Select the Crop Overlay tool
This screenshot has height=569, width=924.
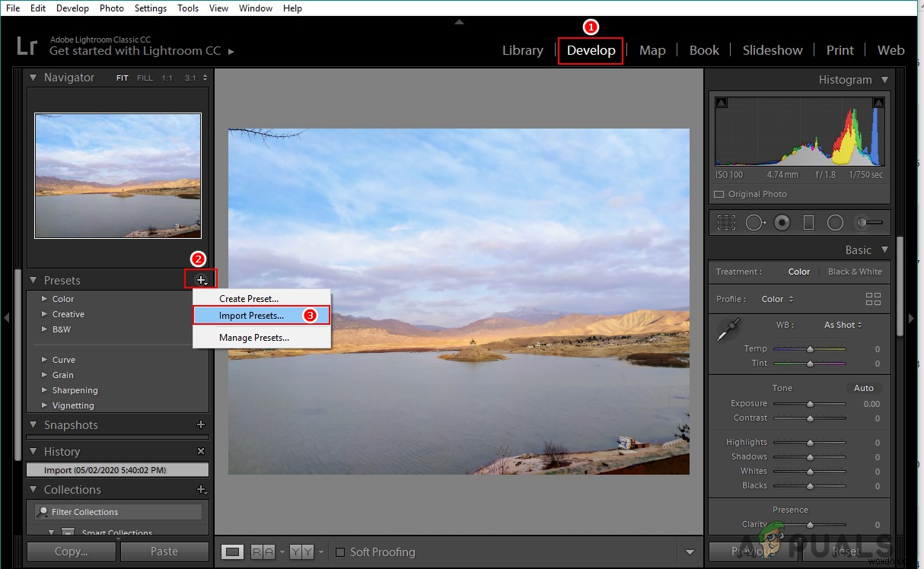point(726,223)
